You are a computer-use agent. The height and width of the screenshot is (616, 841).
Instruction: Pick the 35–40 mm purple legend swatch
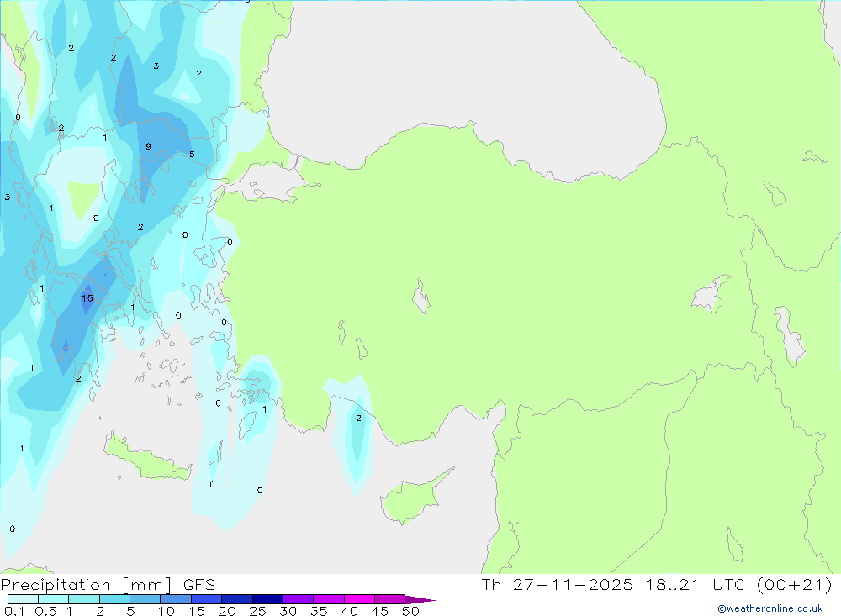(329, 599)
